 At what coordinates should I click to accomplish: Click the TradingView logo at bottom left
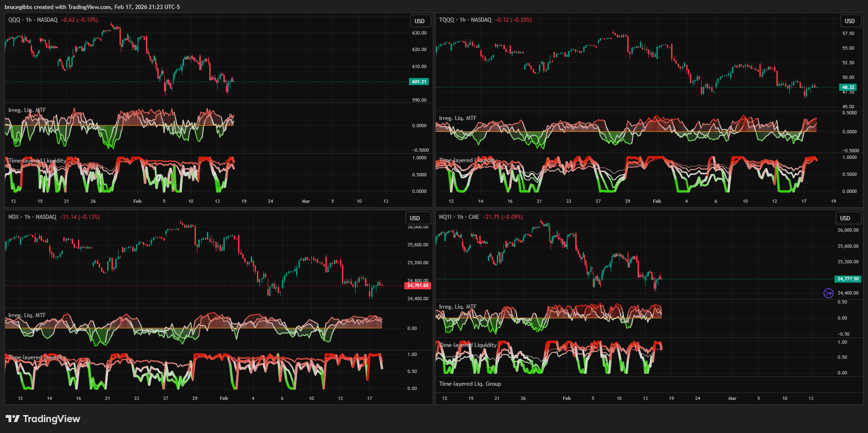coord(43,419)
